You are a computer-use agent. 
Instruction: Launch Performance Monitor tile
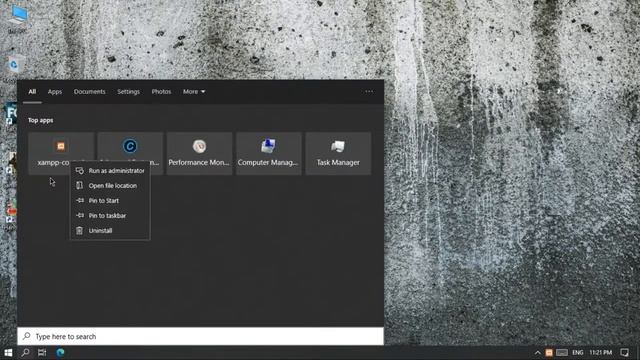click(x=199, y=153)
